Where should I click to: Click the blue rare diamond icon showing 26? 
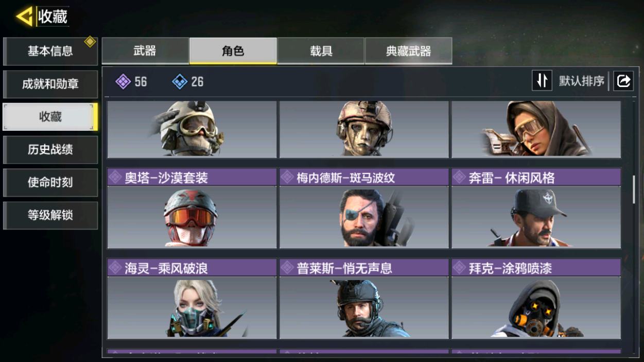click(x=180, y=81)
